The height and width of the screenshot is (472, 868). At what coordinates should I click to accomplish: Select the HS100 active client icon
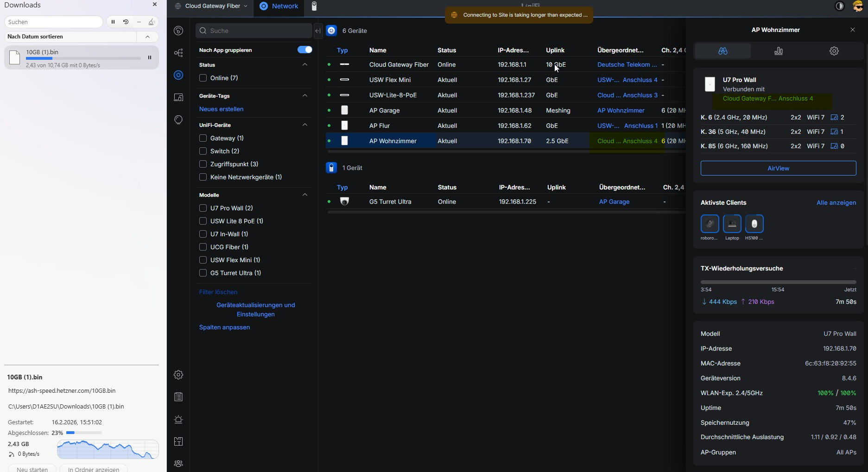[754, 224]
